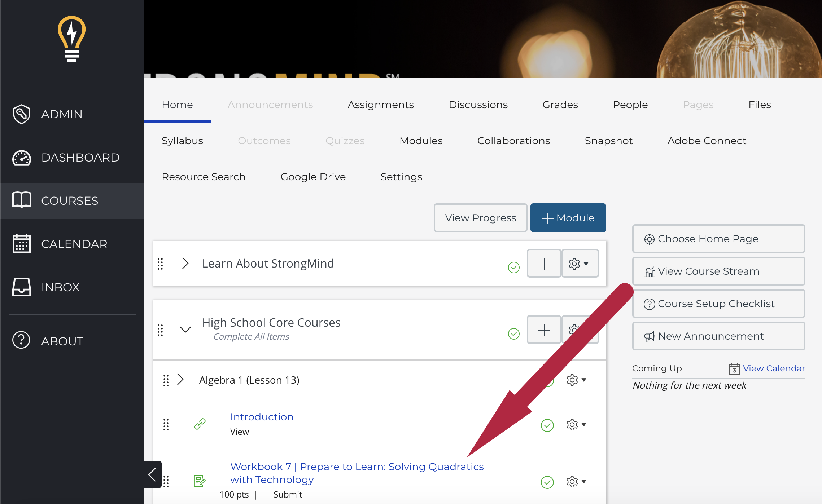Click the calendar icon beside View Calendar
The width and height of the screenshot is (822, 504).
click(734, 369)
